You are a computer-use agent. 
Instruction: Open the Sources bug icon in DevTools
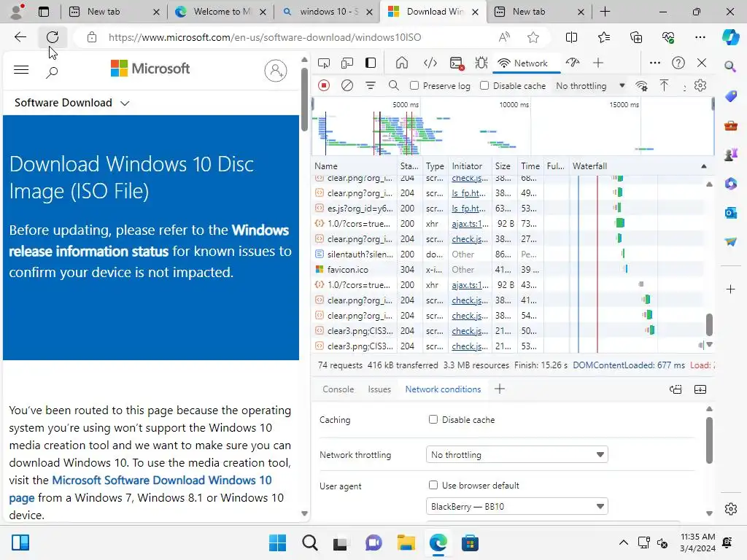click(481, 63)
